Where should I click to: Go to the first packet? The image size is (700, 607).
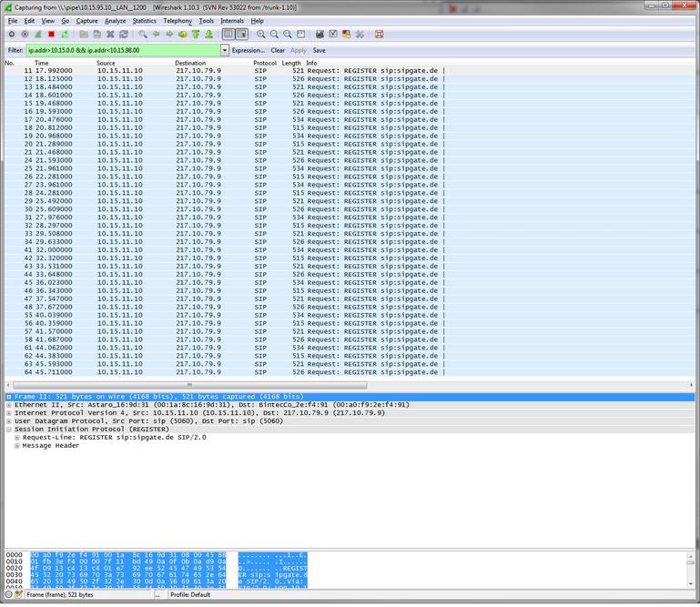point(196,35)
